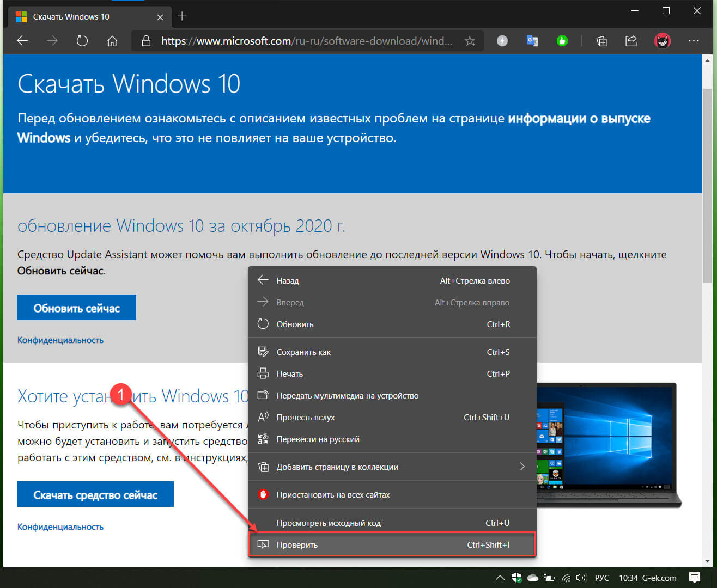
Task: Click the обновление Windows 10 за октябрь 2020 heading
Action: pyautogui.click(x=181, y=225)
